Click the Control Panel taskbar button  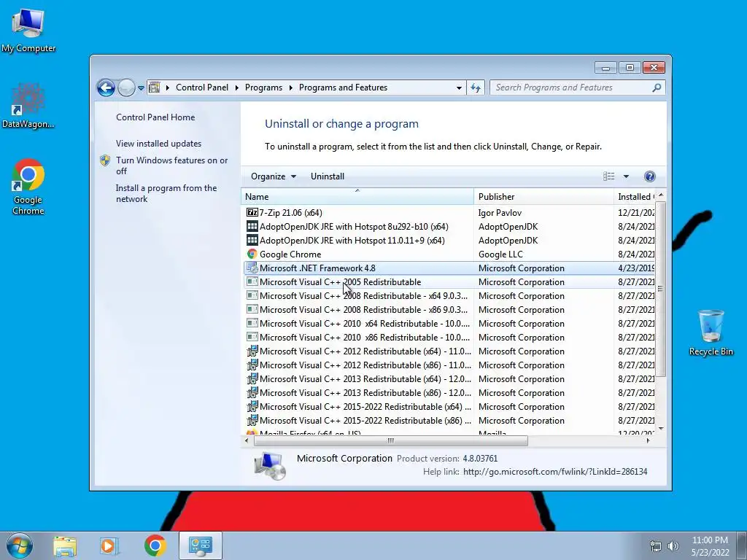(x=201, y=545)
